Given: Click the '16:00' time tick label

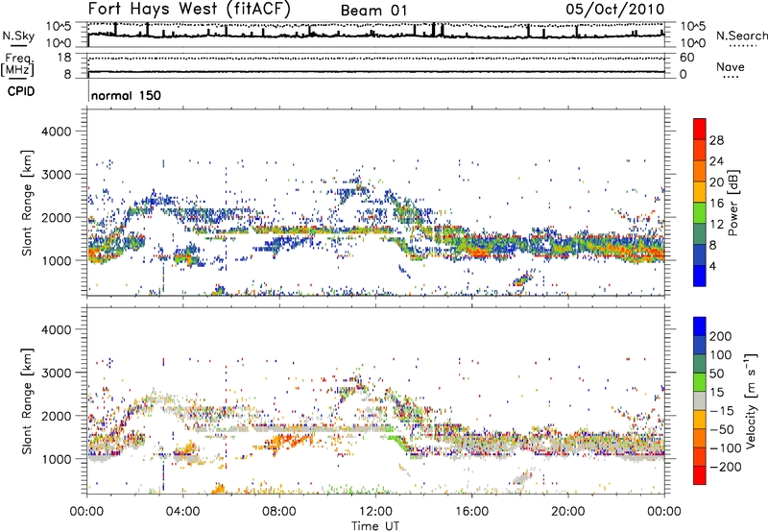Looking at the screenshot, I should (x=471, y=512).
